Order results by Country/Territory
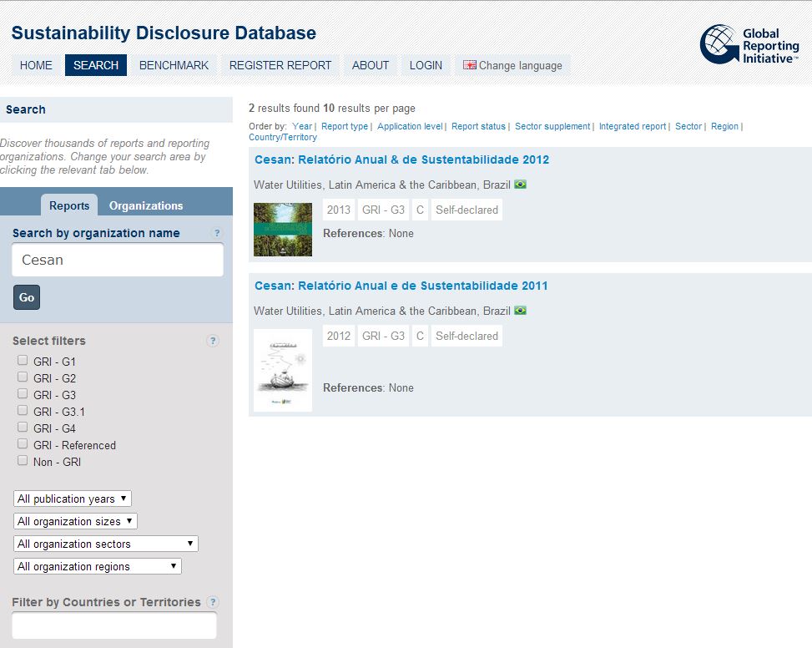Viewport: 812px width, 648px height. (x=283, y=137)
